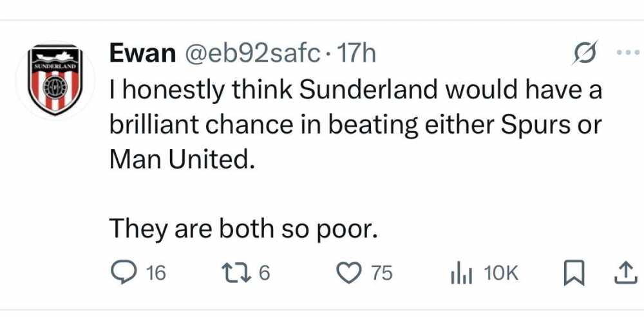Click the 10K views count

click(502, 273)
